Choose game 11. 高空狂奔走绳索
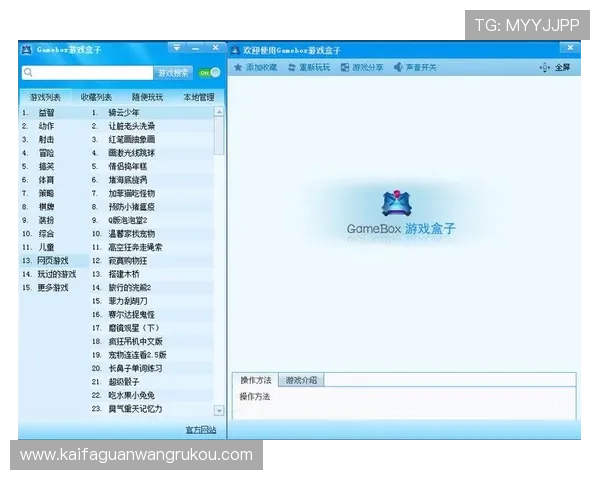 pyautogui.click(x=152, y=247)
